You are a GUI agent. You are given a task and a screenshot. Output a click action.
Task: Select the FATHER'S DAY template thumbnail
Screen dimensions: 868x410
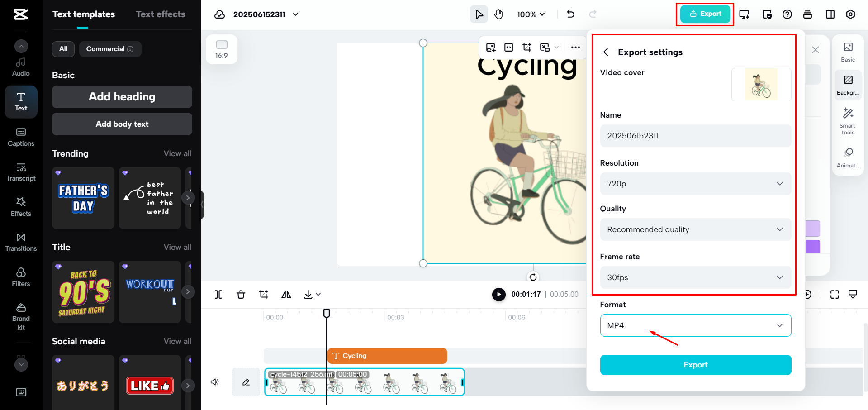(83, 198)
